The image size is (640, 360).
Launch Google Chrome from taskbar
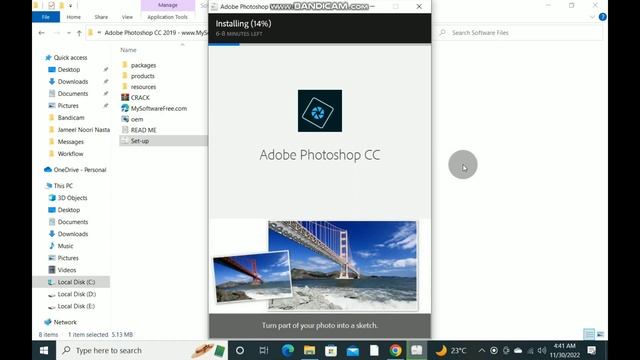pos(395,350)
